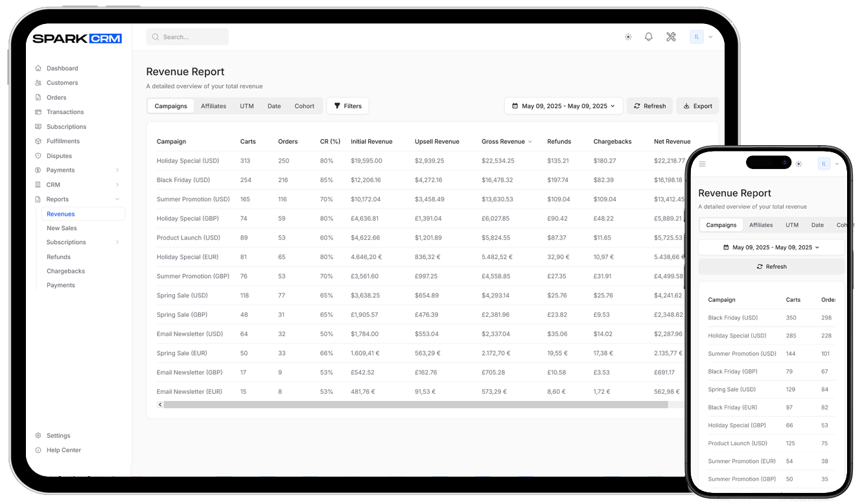This screenshot has height=504, width=862.
Task: Open the tools wrench icon in header
Action: tap(671, 37)
